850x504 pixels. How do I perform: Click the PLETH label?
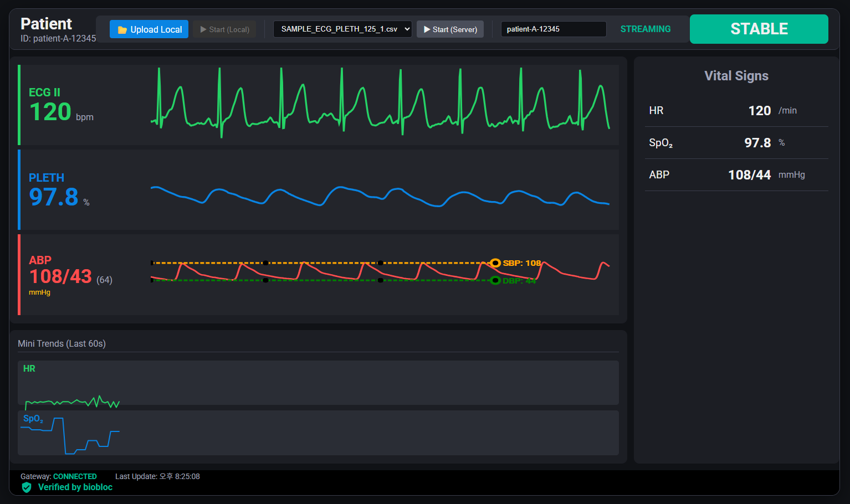click(47, 178)
